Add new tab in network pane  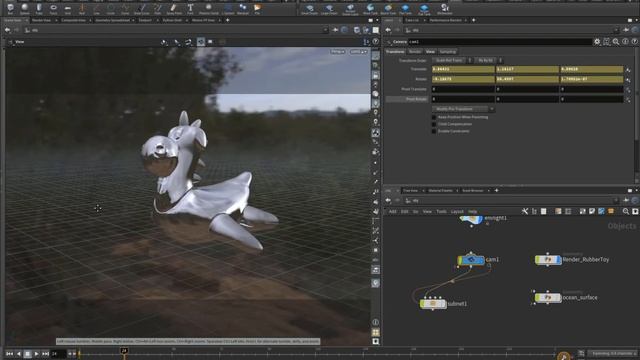click(496, 191)
